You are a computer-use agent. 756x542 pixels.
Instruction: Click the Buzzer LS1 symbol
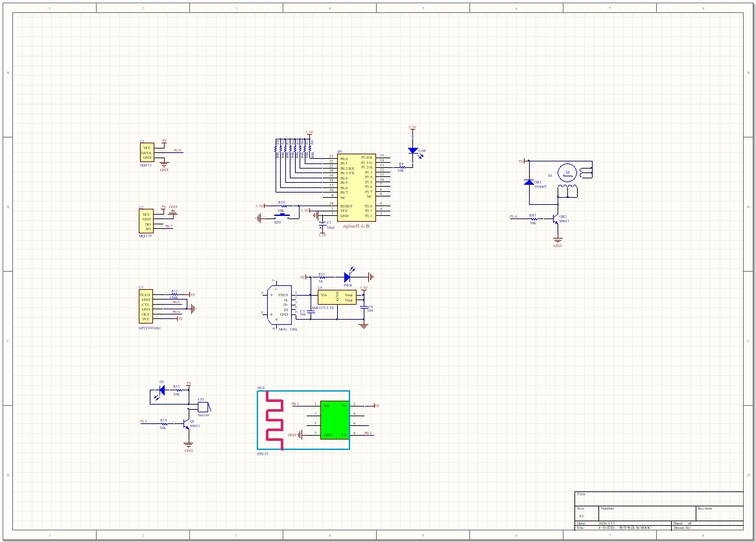click(x=202, y=407)
